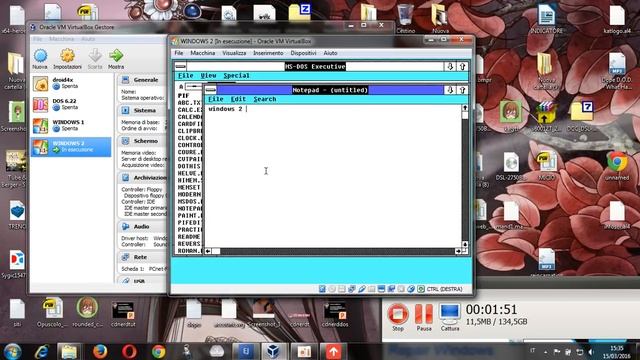
Task: Select the DOS 6.22 virtual machine
Action: pyautogui.click(x=70, y=104)
